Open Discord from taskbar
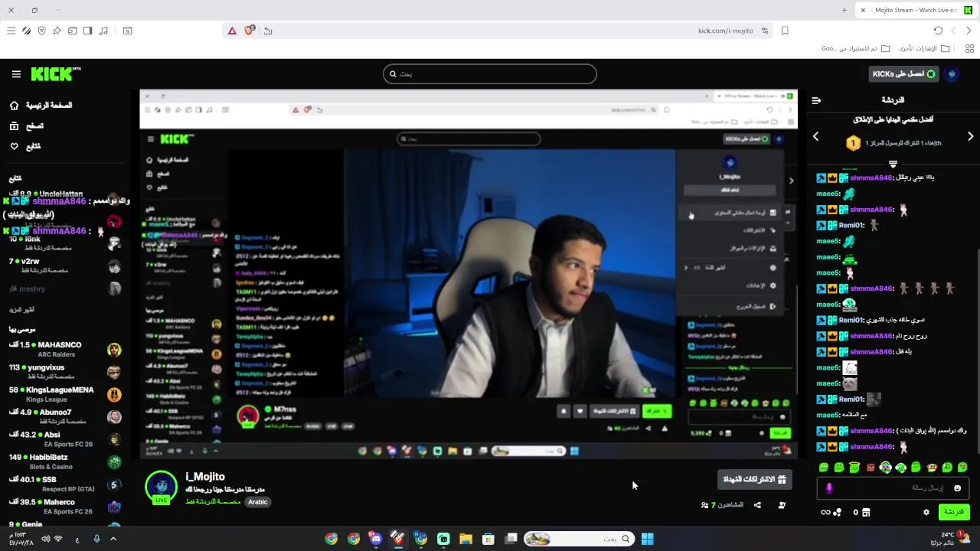Viewport: 980px width, 551px height. (x=375, y=539)
